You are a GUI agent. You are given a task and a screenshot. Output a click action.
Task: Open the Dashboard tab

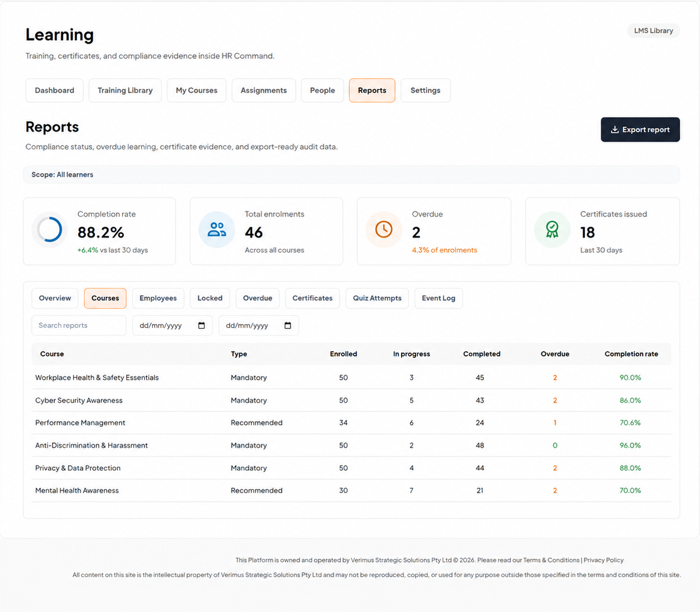55,90
